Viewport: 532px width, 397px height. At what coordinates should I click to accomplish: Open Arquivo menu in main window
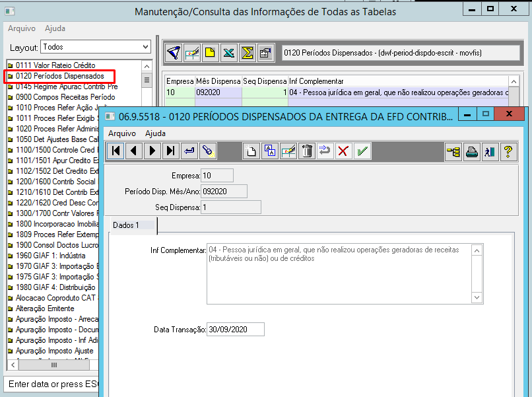point(22,28)
